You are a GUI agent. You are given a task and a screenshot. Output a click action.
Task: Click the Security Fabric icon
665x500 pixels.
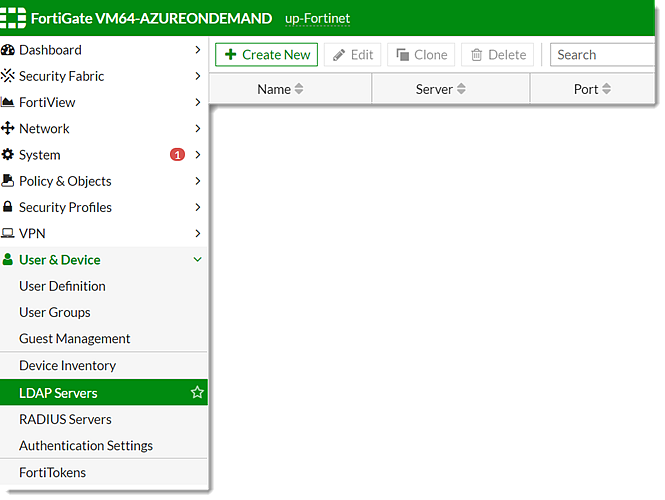point(9,76)
